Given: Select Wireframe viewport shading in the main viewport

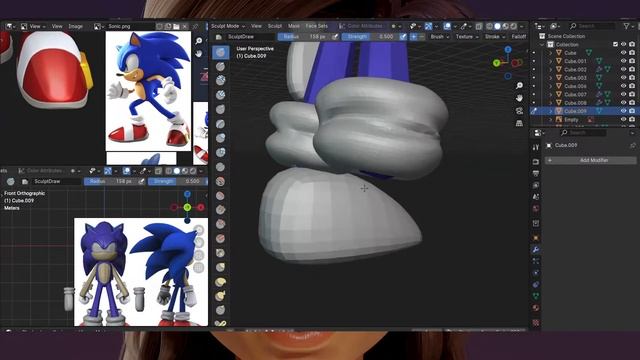Looking at the screenshot, I should tap(489, 26).
